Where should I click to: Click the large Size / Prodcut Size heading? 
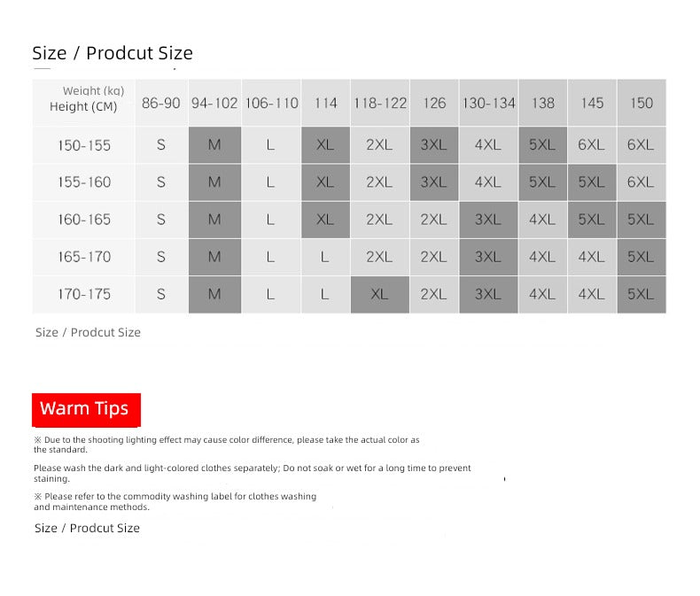point(113,53)
